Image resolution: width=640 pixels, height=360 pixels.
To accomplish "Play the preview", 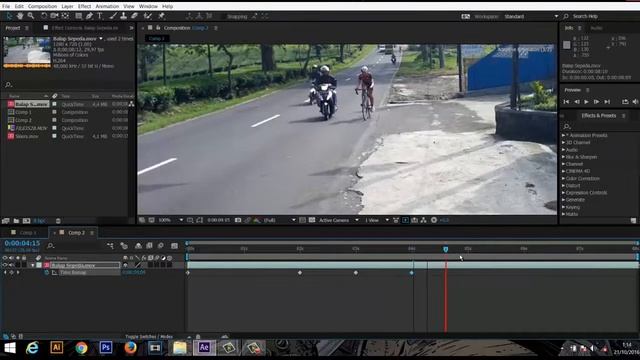I will [x=587, y=102].
